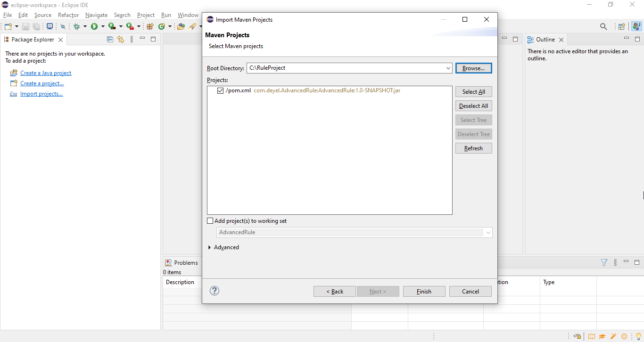Screen dimensions: 644x342
Task: Click the green Run button icon
Action: coord(94,27)
